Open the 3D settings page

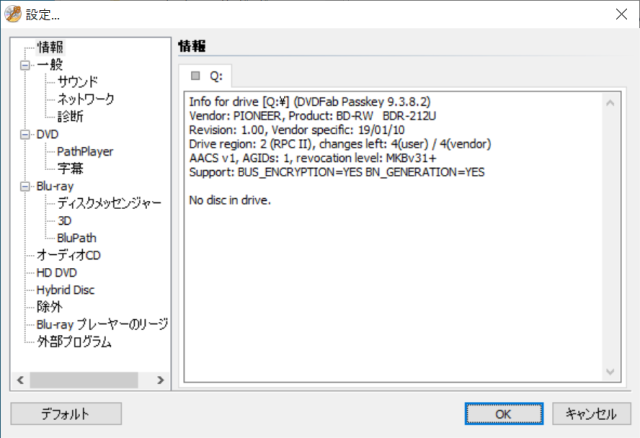click(64, 221)
